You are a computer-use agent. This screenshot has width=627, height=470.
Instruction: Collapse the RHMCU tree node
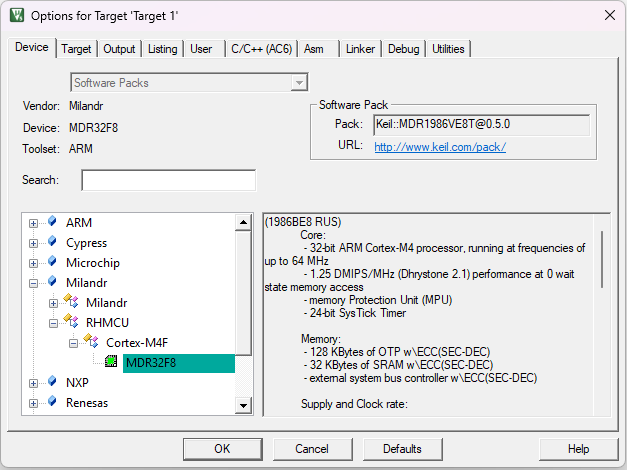point(54,323)
